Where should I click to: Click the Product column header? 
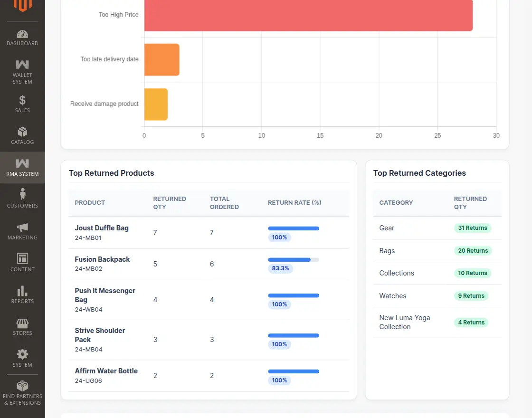(90, 202)
